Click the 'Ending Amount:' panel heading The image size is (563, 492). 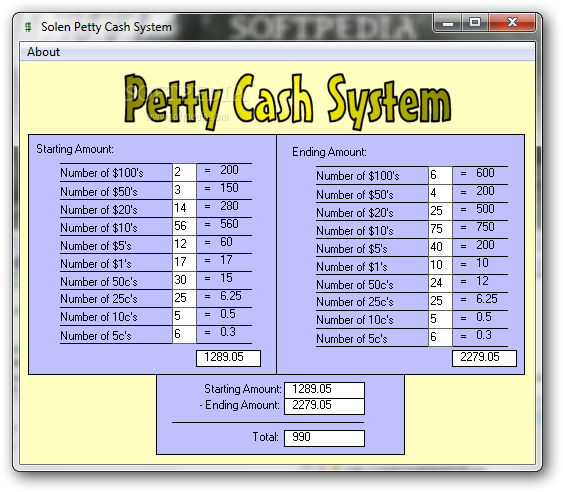tap(329, 152)
